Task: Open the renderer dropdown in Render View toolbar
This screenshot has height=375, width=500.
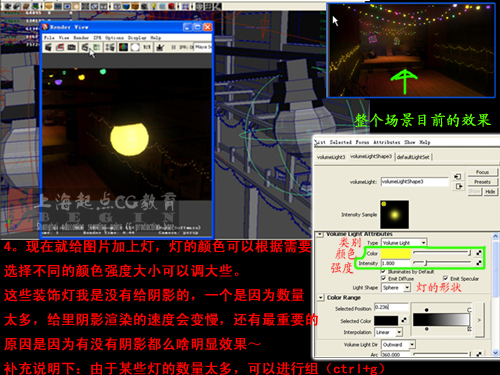Action: click(203, 47)
